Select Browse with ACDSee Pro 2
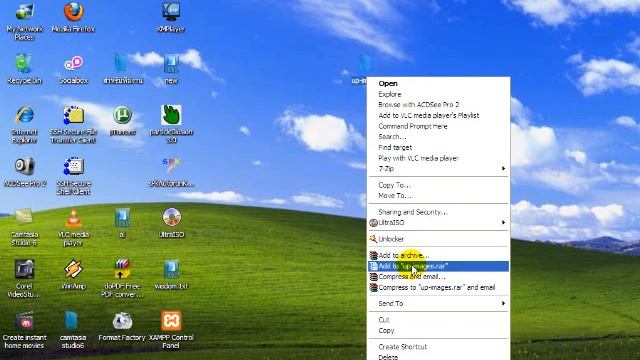The width and height of the screenshot is (640, 360). click(x=439, y=104)
